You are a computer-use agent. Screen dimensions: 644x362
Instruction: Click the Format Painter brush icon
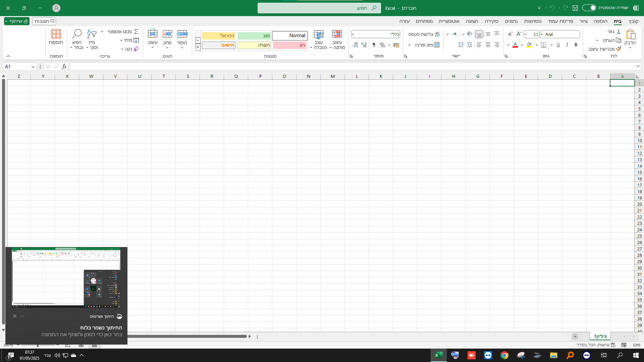tap(619, 49)
